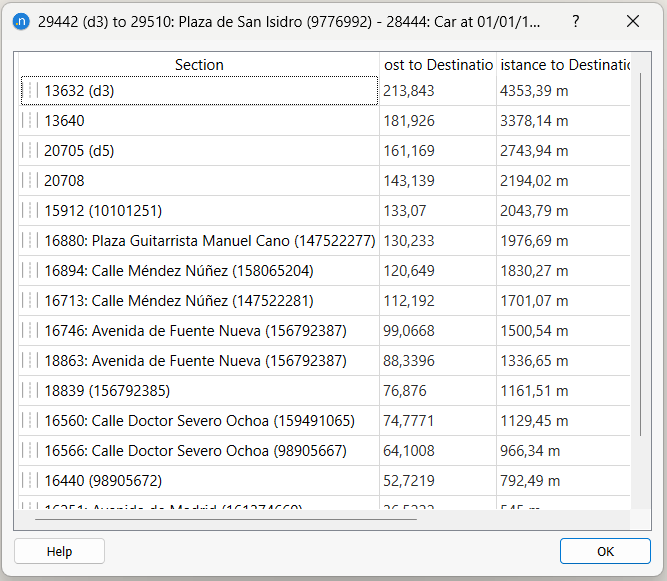Click the horizontal scrollbar under the table
667x581 pixels.
(x=225, y=518)
